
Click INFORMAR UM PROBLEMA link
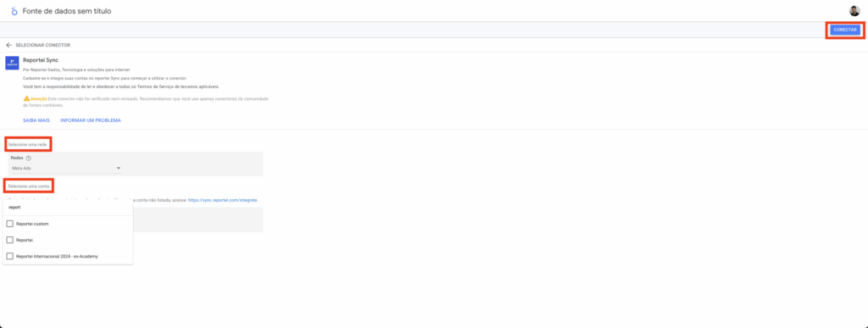coord(91,120)
